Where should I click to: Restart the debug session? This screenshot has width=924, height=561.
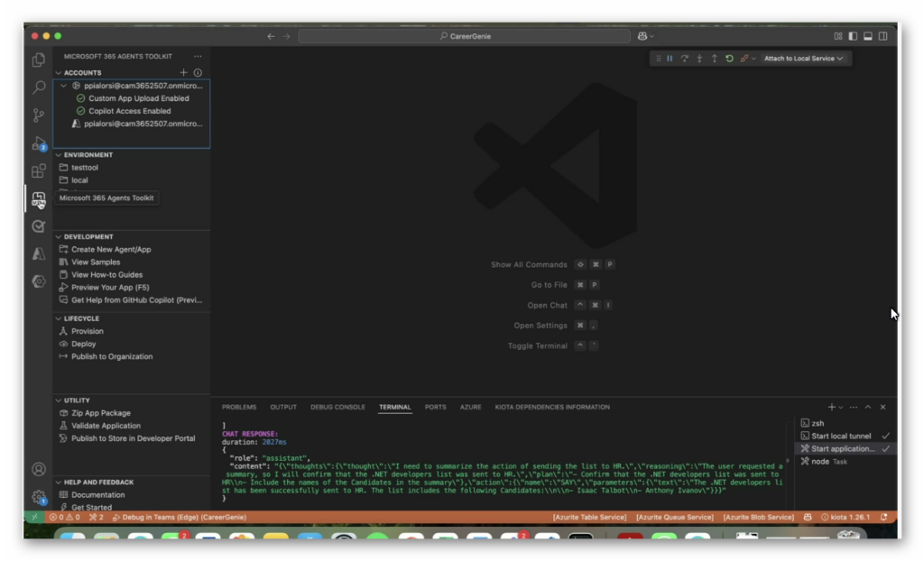point(729,59)
